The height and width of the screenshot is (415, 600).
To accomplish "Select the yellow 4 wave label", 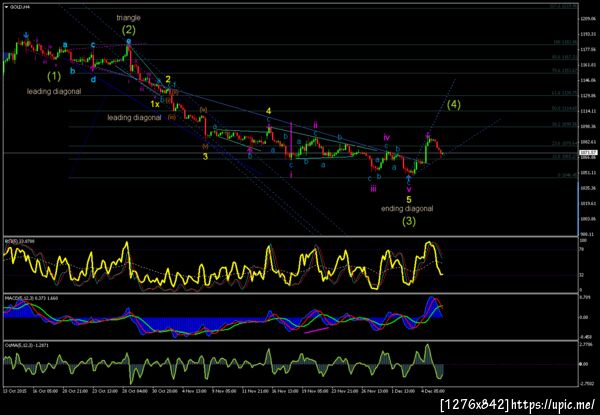I will 269,111.
